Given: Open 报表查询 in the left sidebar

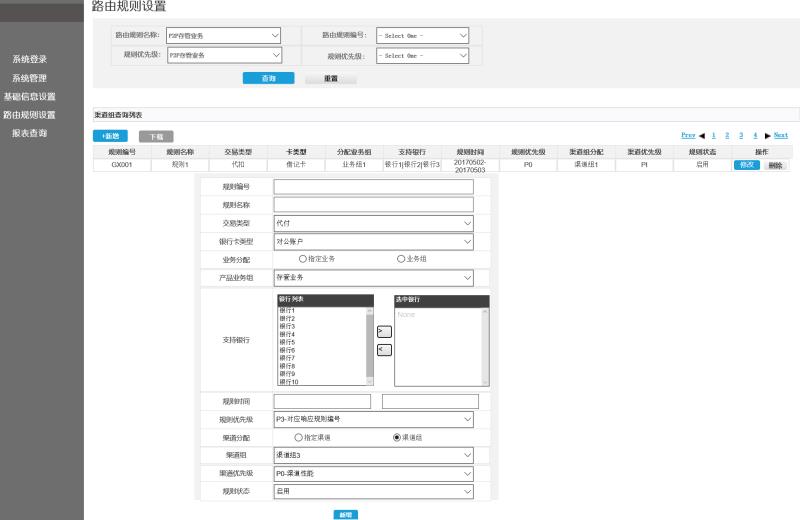Looking at the screenshot, I should pyautogui.click(x=29, y=133).
